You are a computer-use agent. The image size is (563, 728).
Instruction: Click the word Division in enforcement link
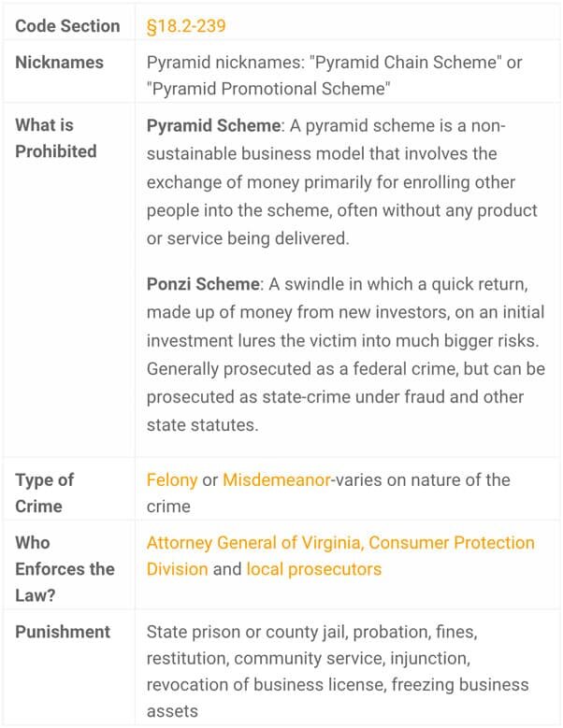pos(177,569)
